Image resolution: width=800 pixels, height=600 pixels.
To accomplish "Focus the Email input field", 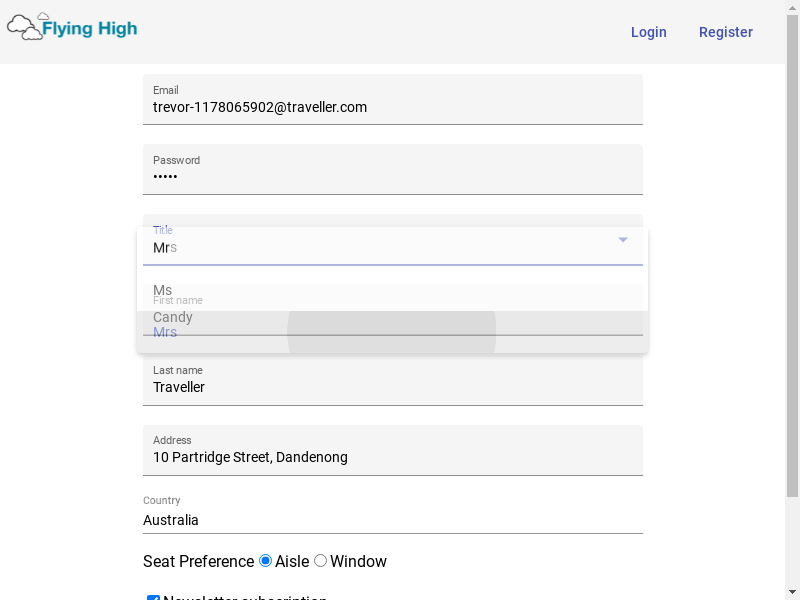I will pyautogui.click(x=392, y=107).
